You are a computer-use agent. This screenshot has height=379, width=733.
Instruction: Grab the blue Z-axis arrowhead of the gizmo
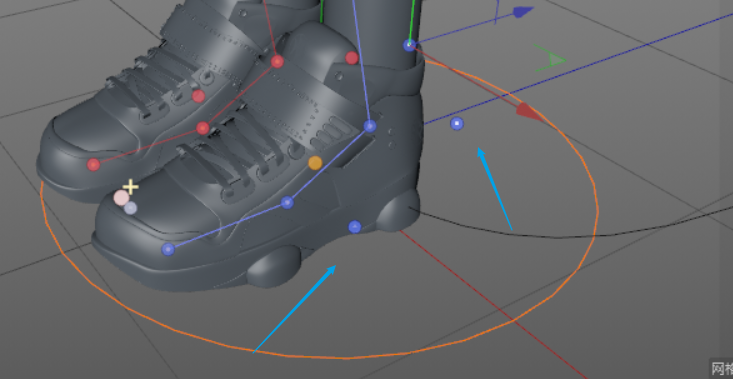click(523, 12)
